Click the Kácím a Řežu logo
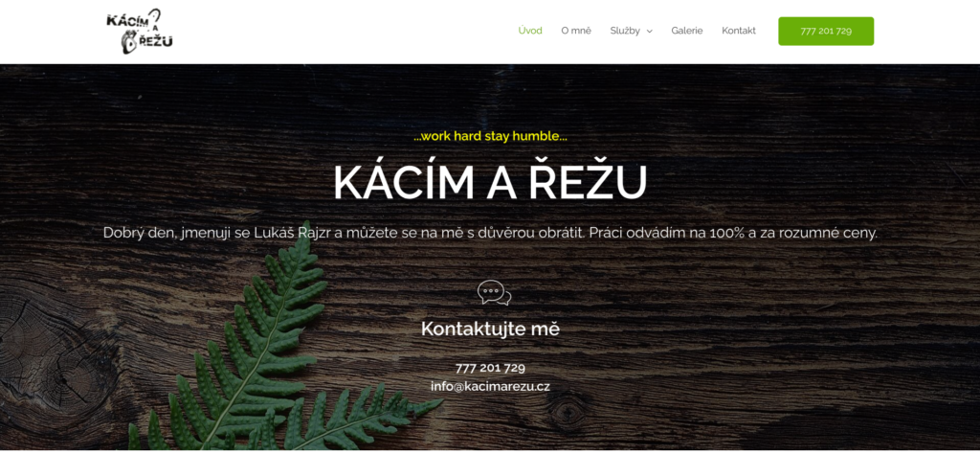 click(x=140, y=32)
